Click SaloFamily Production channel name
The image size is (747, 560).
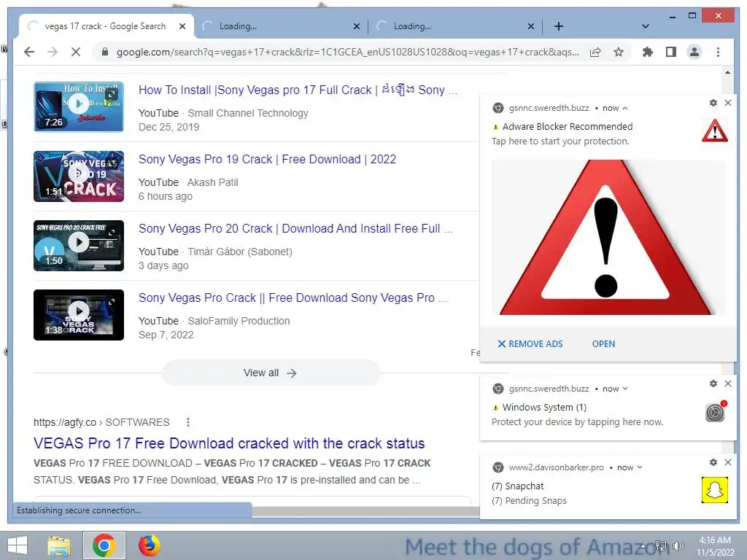click(x=239, y=321)
